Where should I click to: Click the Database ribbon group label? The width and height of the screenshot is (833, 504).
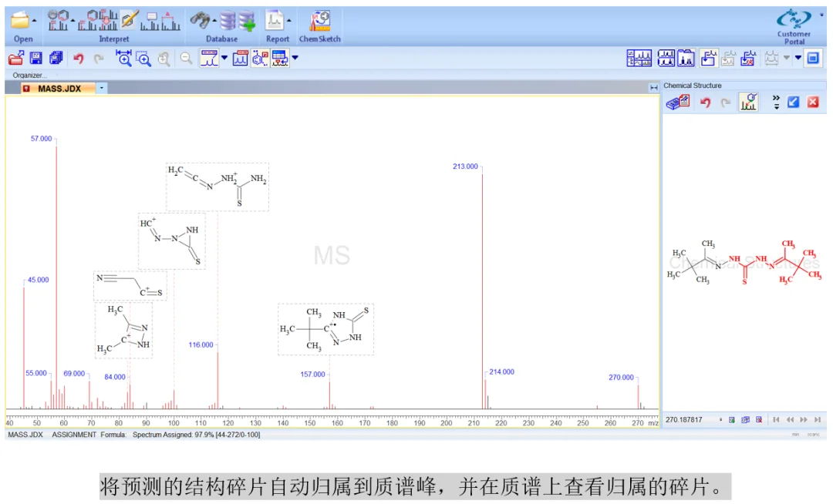coord(221,39)
